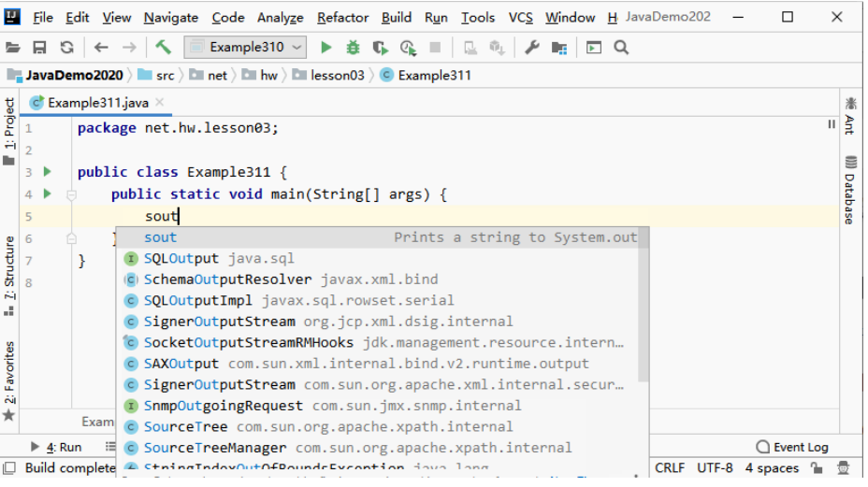Open Project Structure folder icon in toolbar
This screenshot has height=487, width=868.
click(x=559, y=49)
